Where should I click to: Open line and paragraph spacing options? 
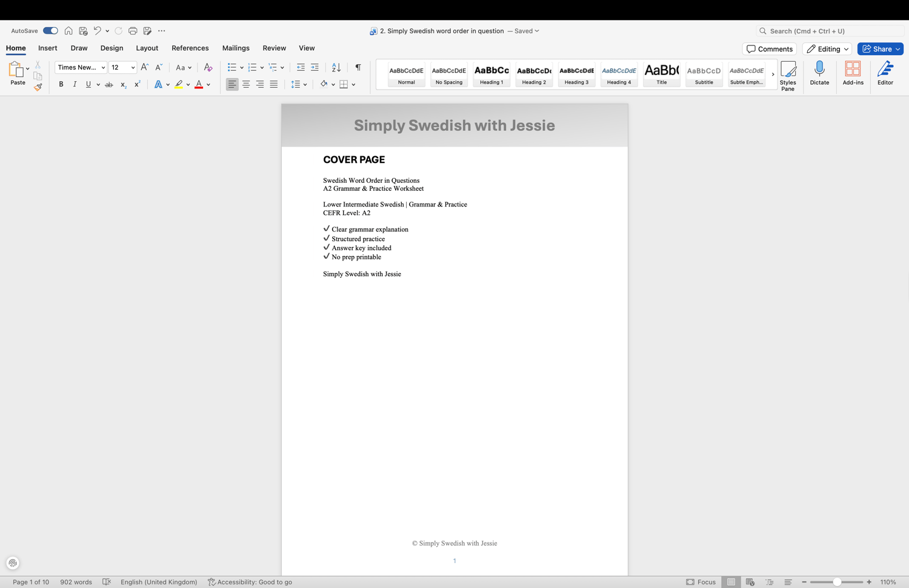pyautogui.click(x=298, y=85)
